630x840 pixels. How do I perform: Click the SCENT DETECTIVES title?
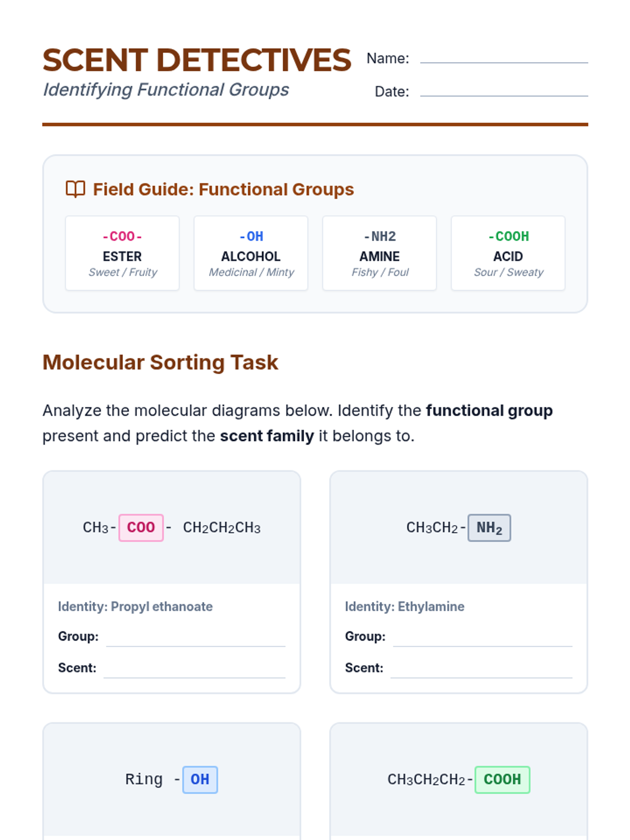point(197,60)
